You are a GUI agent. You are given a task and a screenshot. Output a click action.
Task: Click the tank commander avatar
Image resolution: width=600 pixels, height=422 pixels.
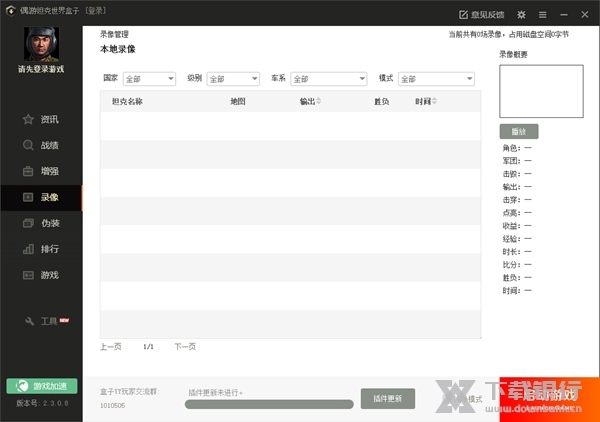(41, 44)
